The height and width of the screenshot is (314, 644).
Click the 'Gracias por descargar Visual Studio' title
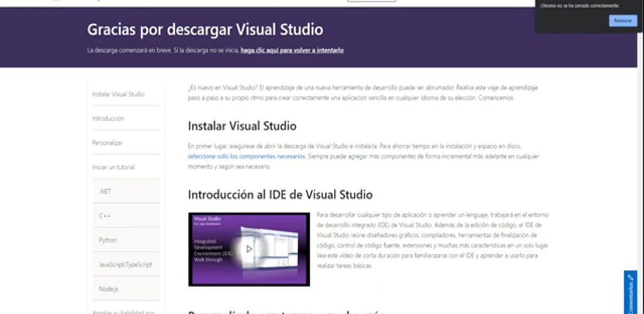[205, 30]
